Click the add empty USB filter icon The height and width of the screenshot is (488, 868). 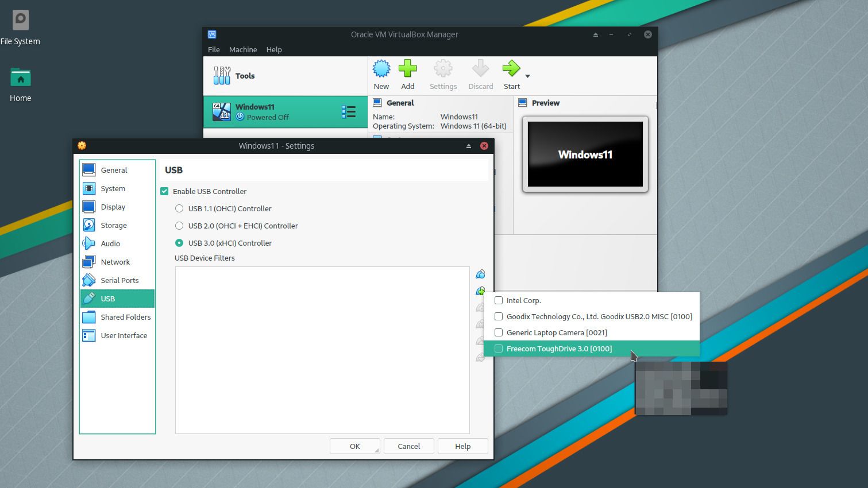tap(480, 274)
